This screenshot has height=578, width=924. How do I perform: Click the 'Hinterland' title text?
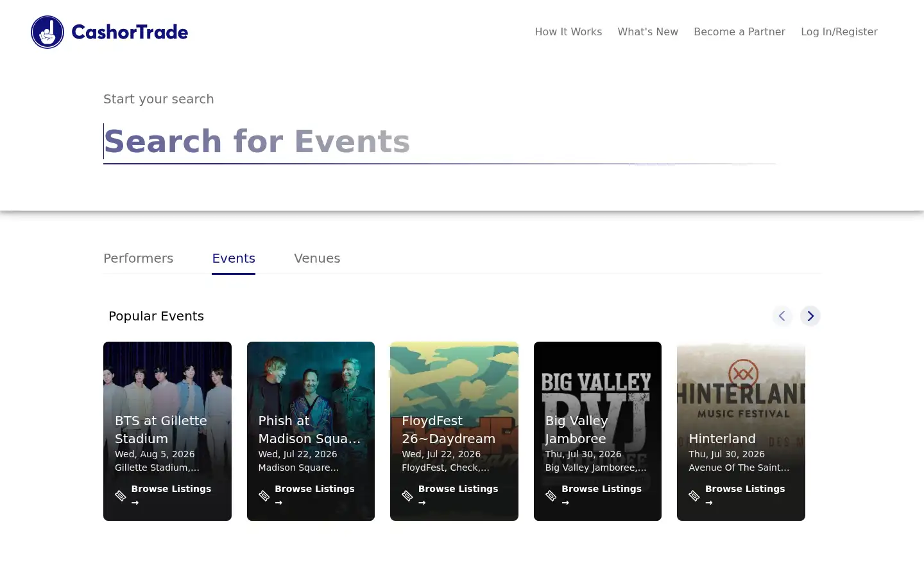pyautogui.click(x=722, y=439)
